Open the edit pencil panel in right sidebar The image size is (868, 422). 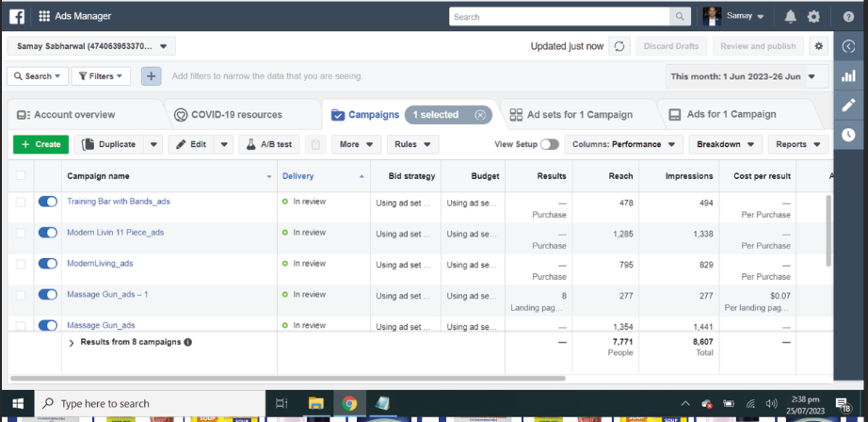pos(848,105)
